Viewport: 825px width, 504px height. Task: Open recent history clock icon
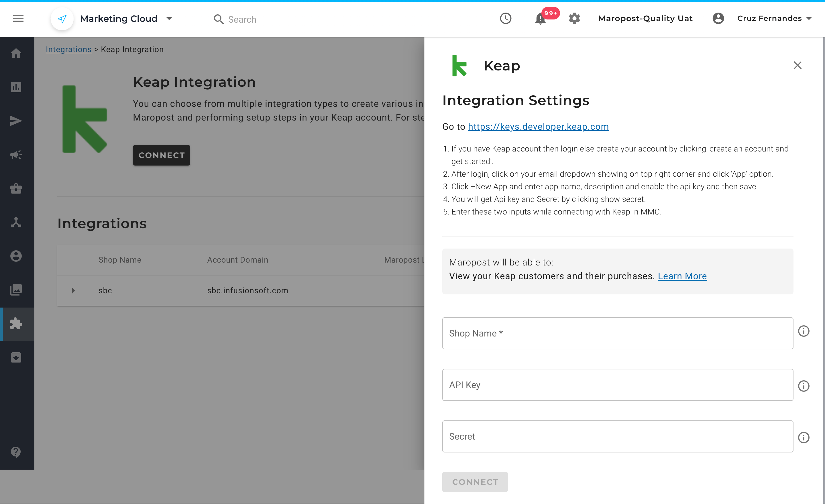tap(505, 18)
